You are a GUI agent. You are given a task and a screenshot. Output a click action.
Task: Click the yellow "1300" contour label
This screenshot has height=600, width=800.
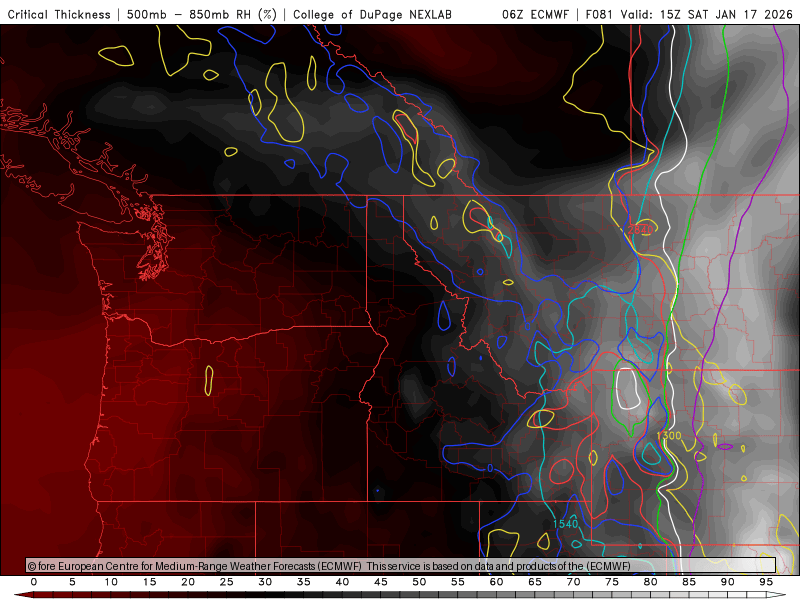coord(669,436)
